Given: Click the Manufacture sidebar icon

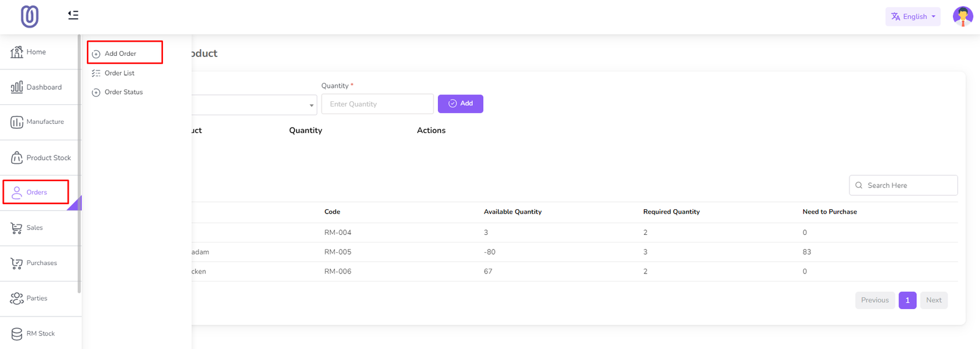Looking at the screenshot, I should [x=17, y=122].
